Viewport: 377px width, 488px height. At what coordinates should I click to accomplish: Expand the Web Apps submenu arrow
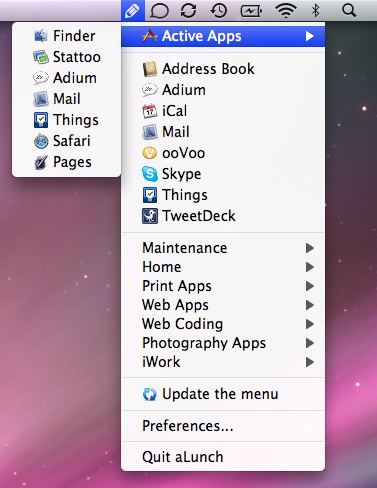(x=310, y=305)
